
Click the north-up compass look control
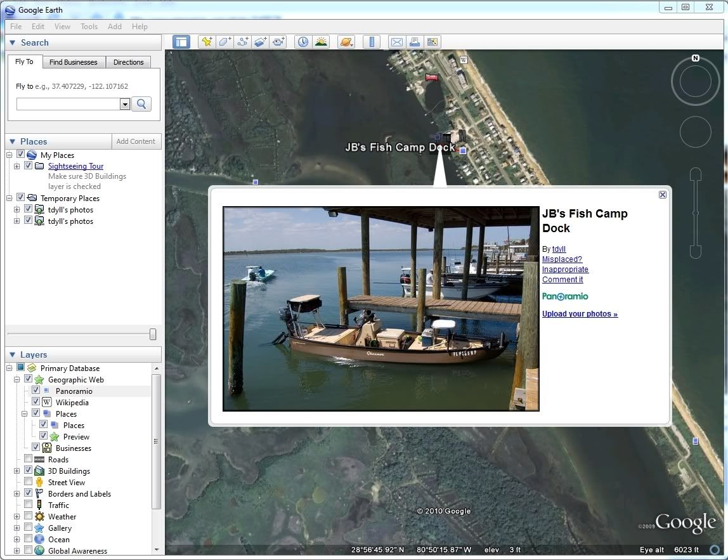tap(695, 82)
